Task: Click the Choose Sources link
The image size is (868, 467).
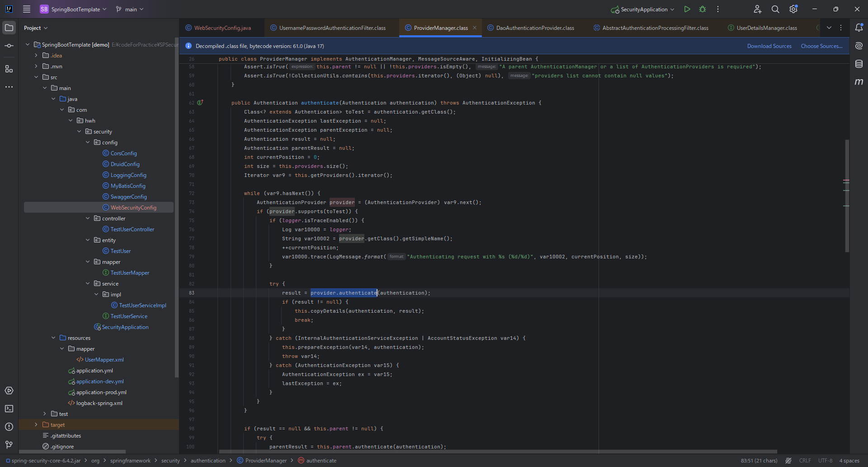Action: (x=822, y=46)
